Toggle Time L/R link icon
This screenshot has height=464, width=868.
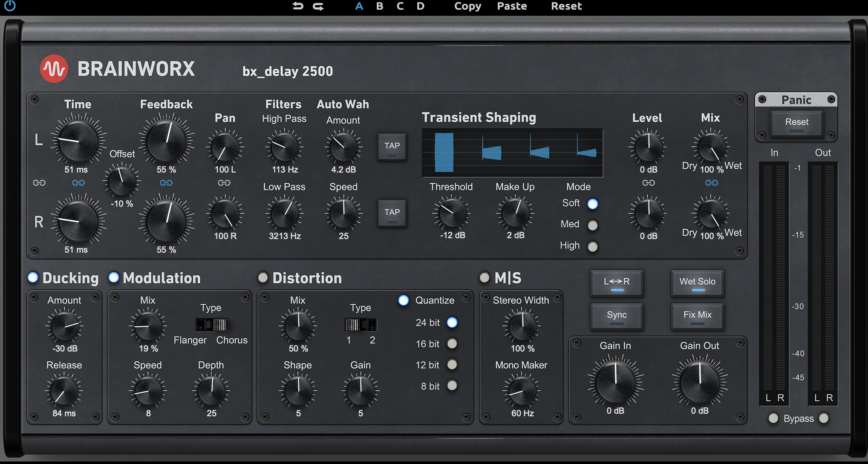[x=78, y=183]
